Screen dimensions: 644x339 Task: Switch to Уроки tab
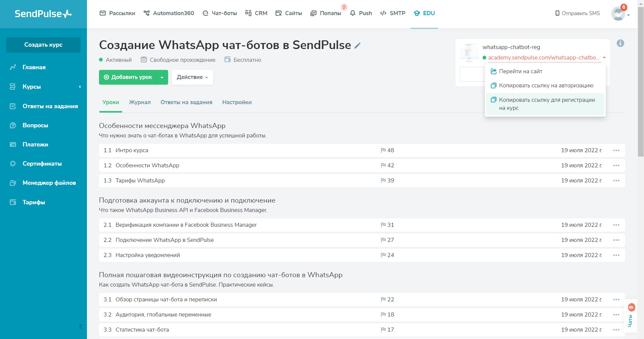(x=111, y=102)
